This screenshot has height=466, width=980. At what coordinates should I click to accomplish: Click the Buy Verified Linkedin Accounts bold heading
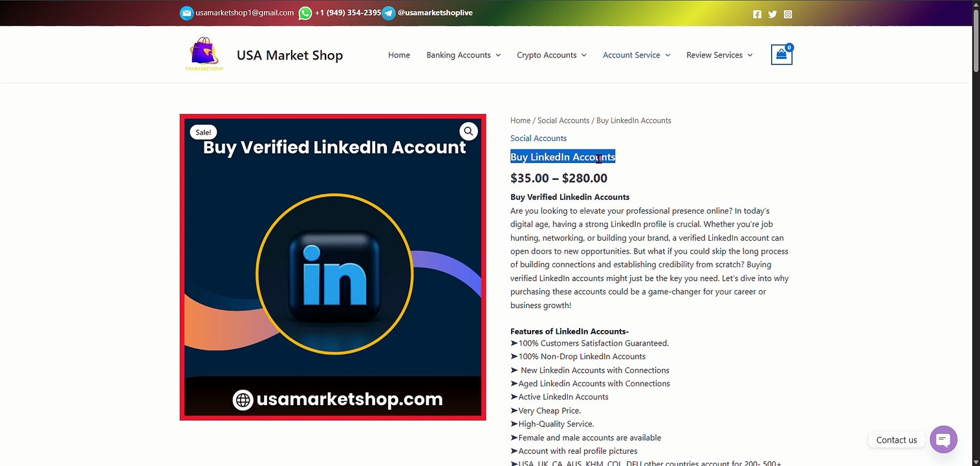570,197
